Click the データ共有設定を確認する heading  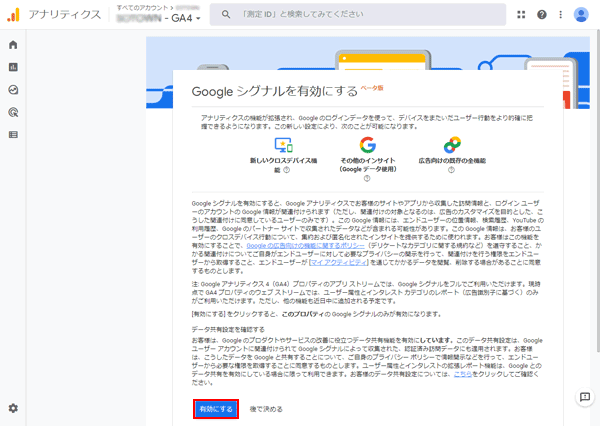click(x=228, y=329)
